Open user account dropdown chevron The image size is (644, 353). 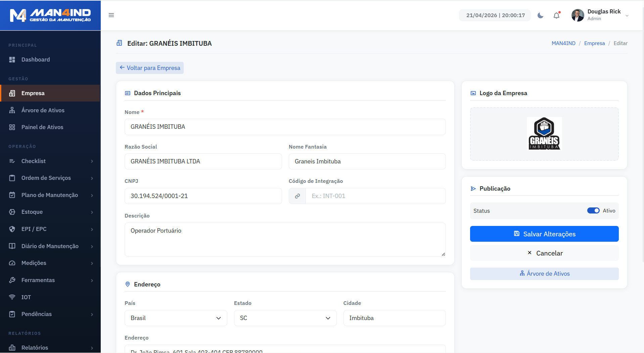pyautogui.click(x=627, y=15)
